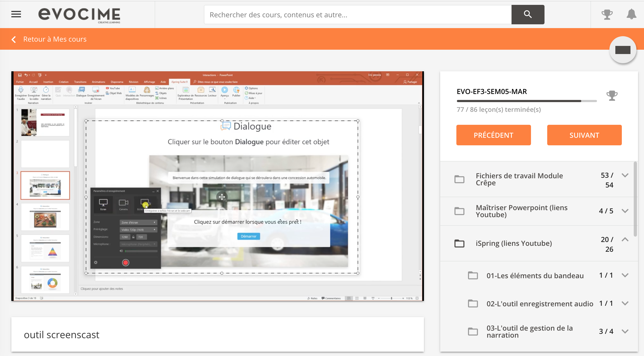Toggle the dimensions lock icon in recording panel
This screenshot has width=644, height=356.
pos(133,237)
